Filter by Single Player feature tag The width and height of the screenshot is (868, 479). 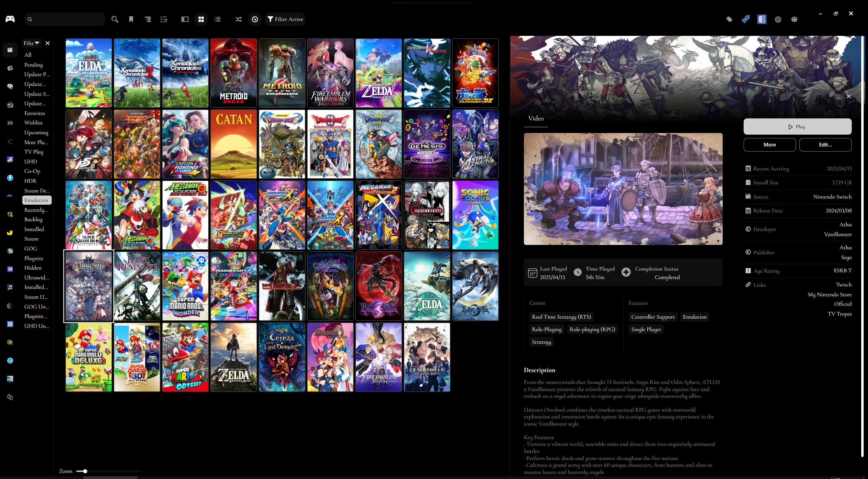click(646, 329)
